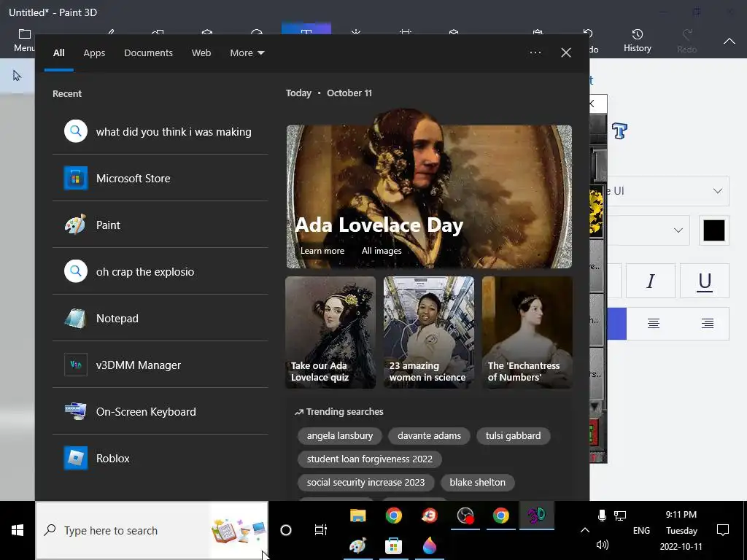The image size is (747, 560).
Task: Open the volume speaker icon in tray
Action: pyautogui.click(x=602, y=545)
